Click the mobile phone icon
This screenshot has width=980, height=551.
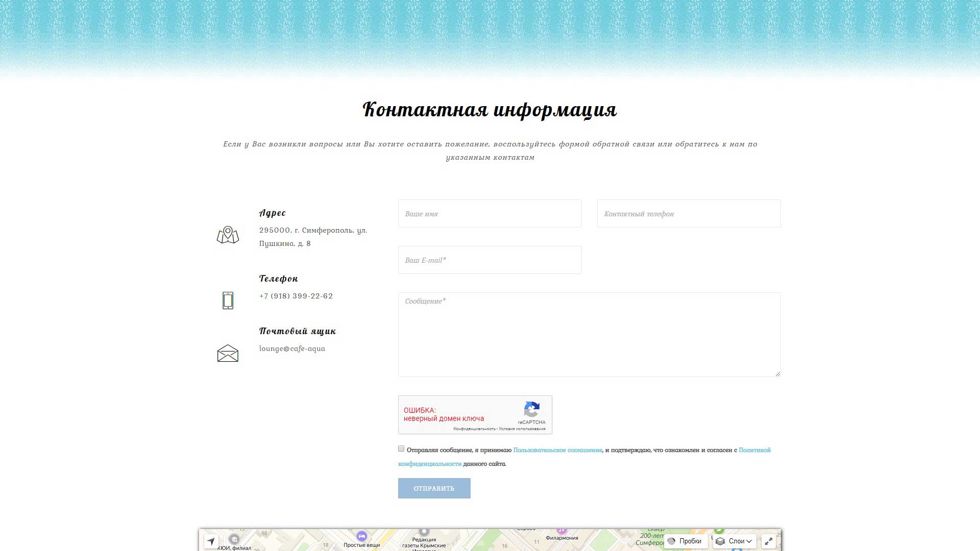[228, 300]
